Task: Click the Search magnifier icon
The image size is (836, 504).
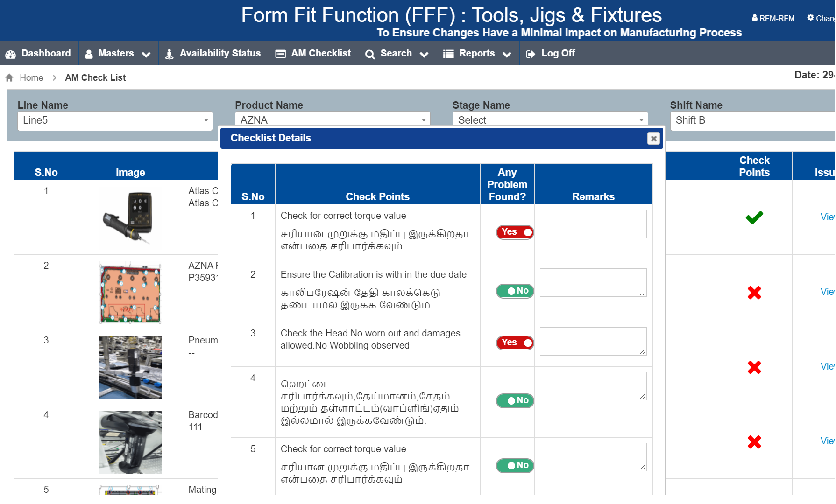Action: pos(370,54)
